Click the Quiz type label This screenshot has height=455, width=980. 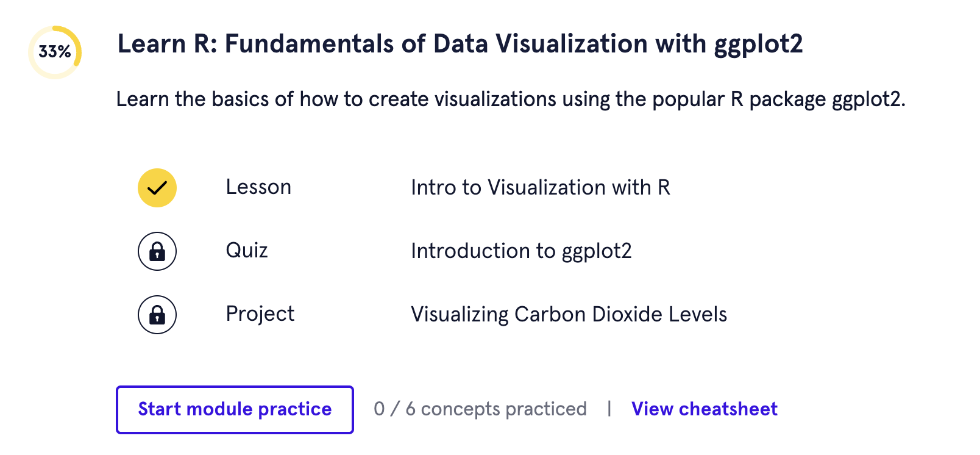(x=247, y=251)
